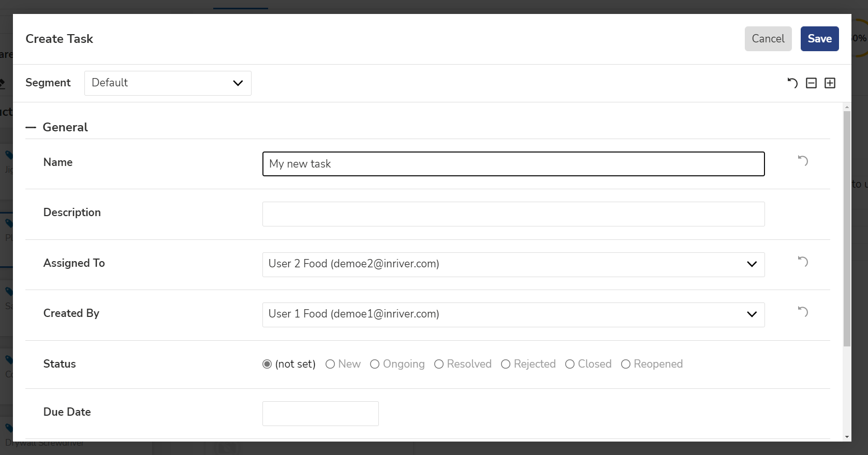Click the dialog's vertical scrollbar thumb
This screenshot has width=868, height=455.
pyautogui.click(x=847, y=229)
